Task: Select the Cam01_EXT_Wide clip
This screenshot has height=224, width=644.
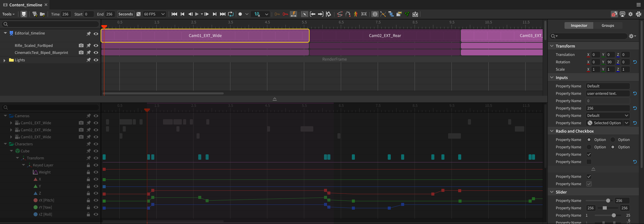Action: 205,35
